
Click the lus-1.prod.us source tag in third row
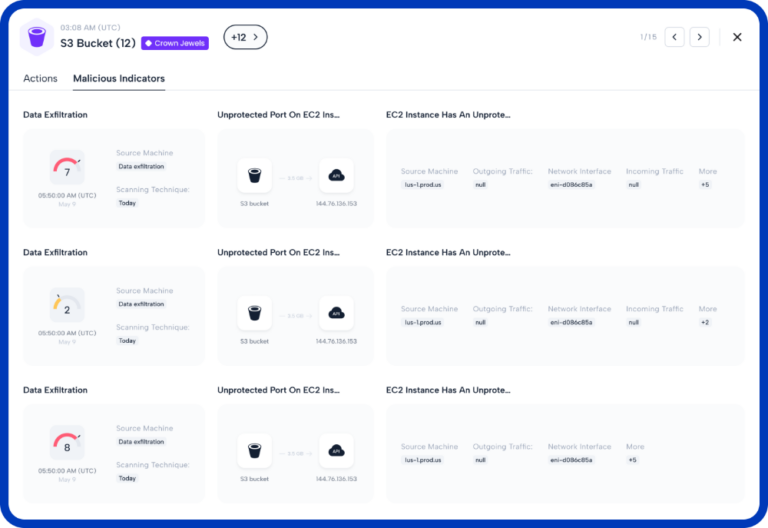point(424,460)
